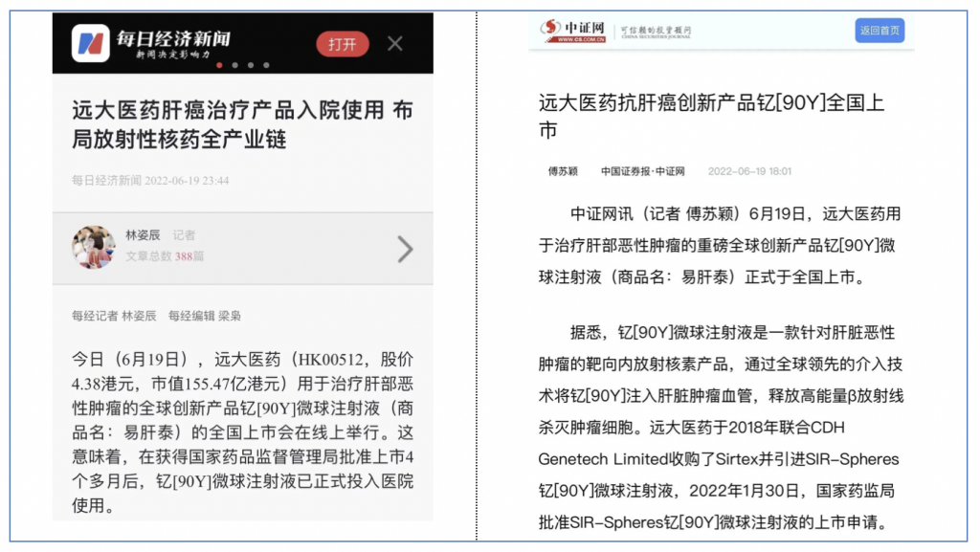Viewport: 980px width, 552px height.
Task: Click the market value 市值155.47亿港元
Action: click(x=216, y=384)
